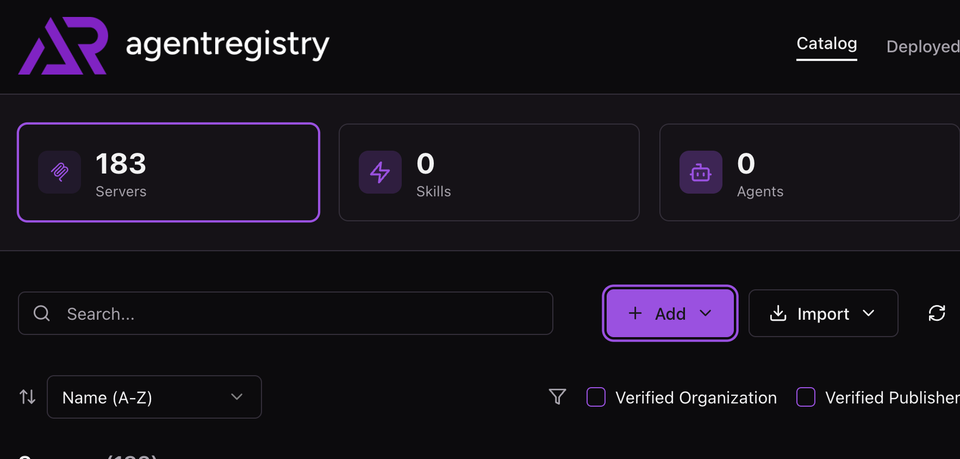Select the 0 Agents card
960x459 pixels.
click(x=808, y=172)
